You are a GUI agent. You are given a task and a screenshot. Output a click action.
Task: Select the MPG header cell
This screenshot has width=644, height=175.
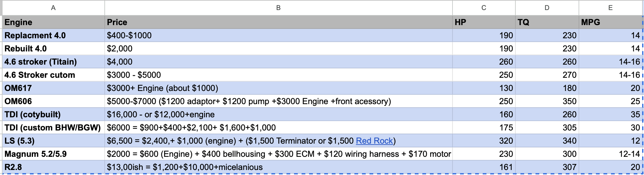[x=610, y=22]
